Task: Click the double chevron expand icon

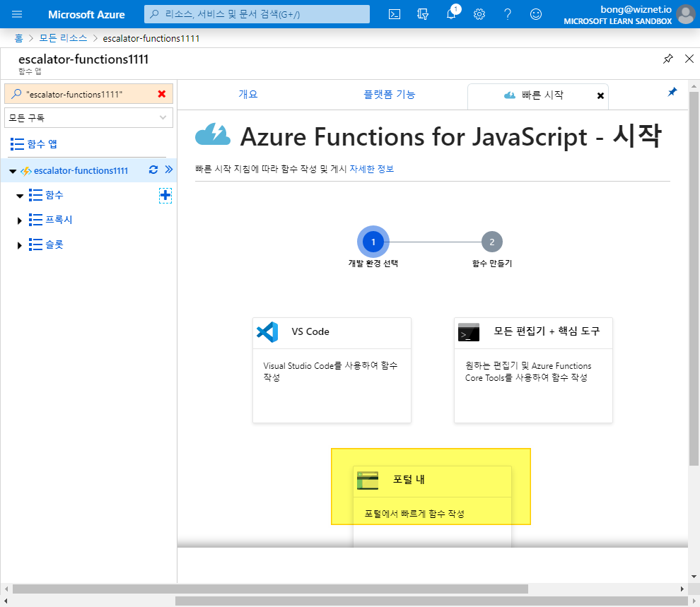Action: 169,170
